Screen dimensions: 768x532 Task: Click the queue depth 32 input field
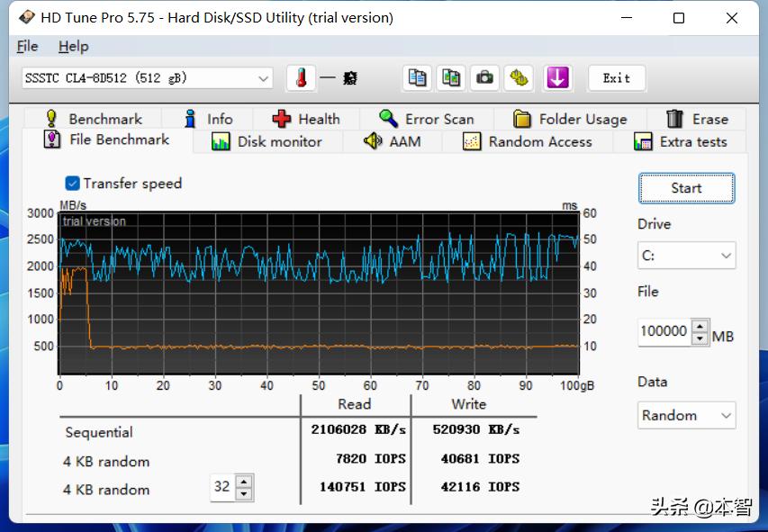[221, 486]
